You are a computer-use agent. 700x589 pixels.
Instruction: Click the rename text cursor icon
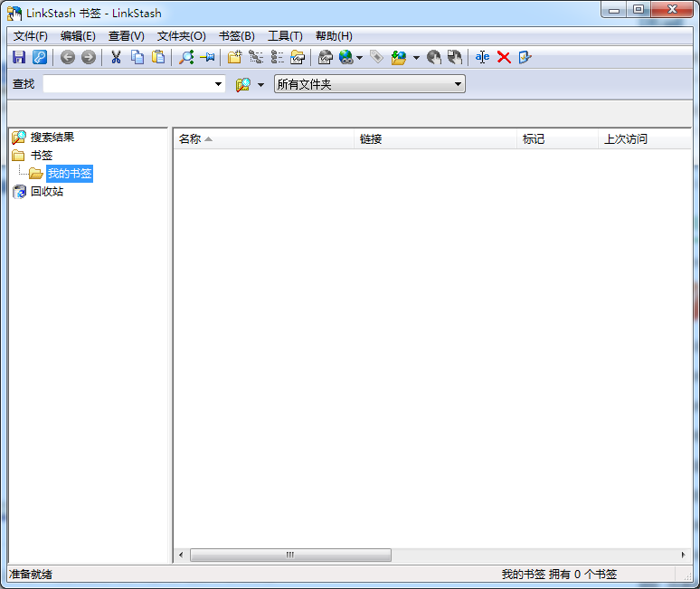point(482,57)
